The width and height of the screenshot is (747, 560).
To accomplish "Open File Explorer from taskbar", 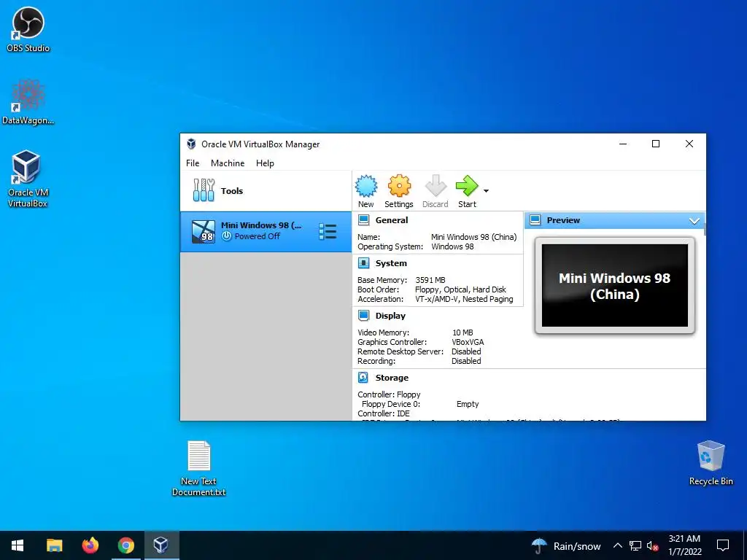I will click(54, 545).
